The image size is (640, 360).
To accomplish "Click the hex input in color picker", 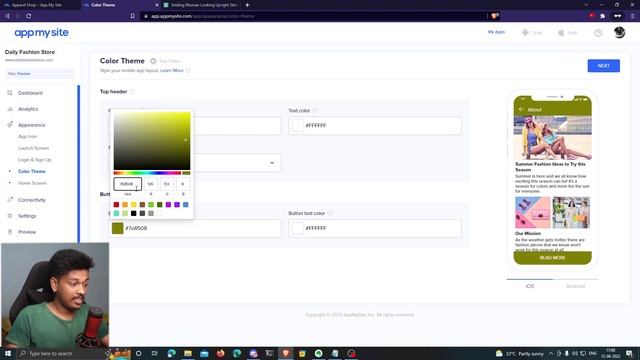I will 127,184.
